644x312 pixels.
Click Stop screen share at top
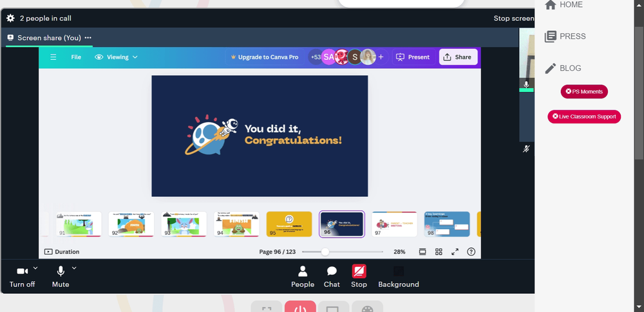514,18
